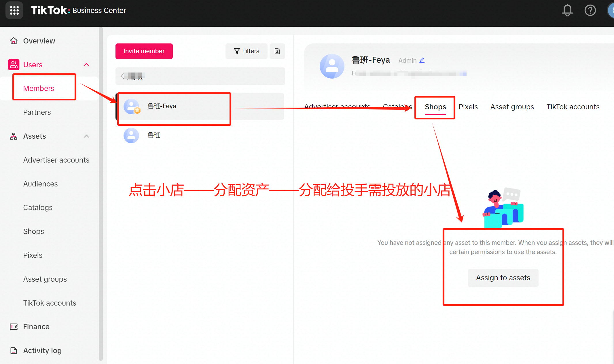Click the Assets hierarchy icon

point(14,136)
